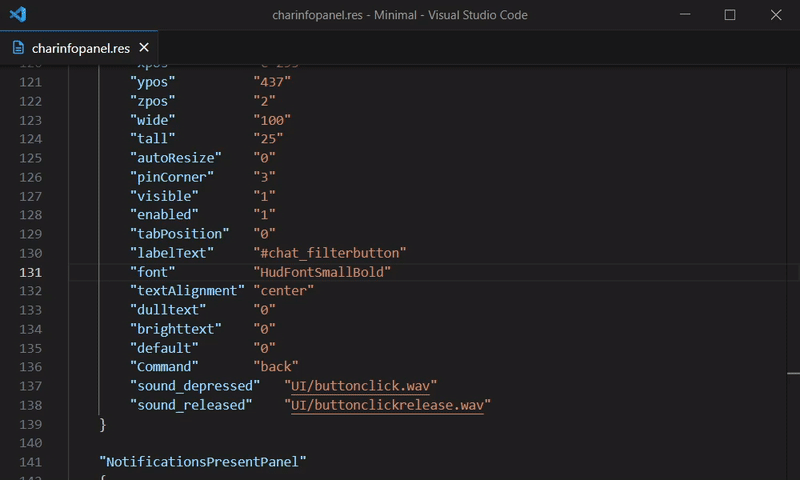The height and width of the screenshot is (480, 800).
Task: Click the "autoResize" key text
Action: [176, 158]
